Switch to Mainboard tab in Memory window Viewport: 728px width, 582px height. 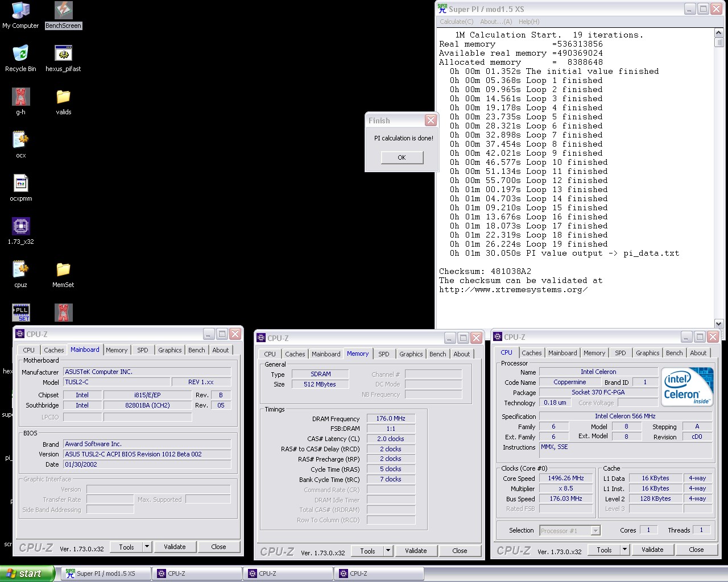(x=326, y=354)
